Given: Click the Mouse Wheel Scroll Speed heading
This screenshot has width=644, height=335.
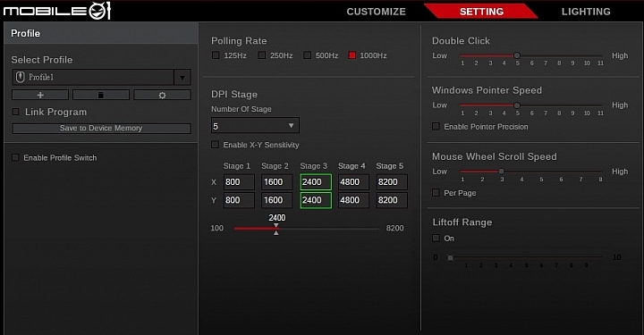Looking at the screenshot, I should (495, 156).
